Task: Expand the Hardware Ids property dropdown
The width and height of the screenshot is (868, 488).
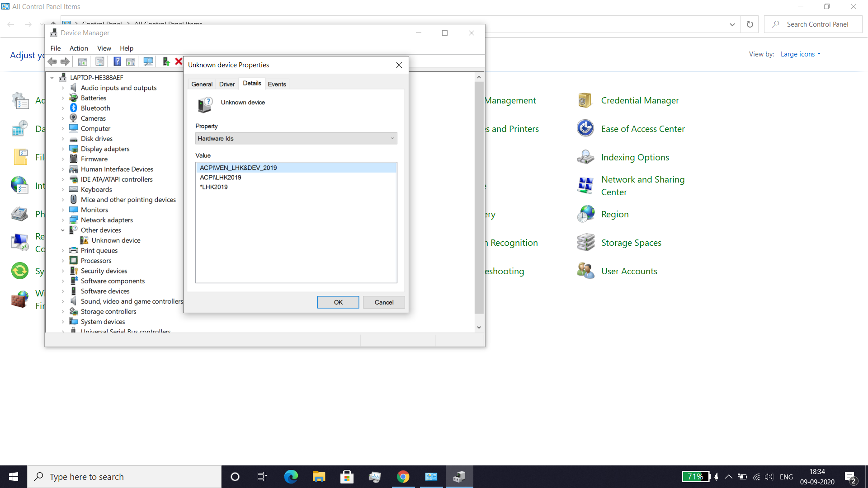Action: [391, 138]
